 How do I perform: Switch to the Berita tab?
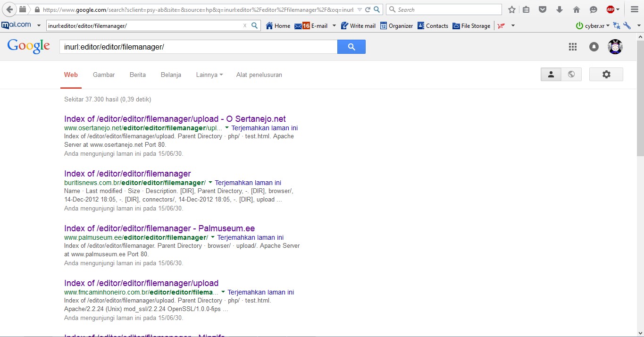[138, 75]
